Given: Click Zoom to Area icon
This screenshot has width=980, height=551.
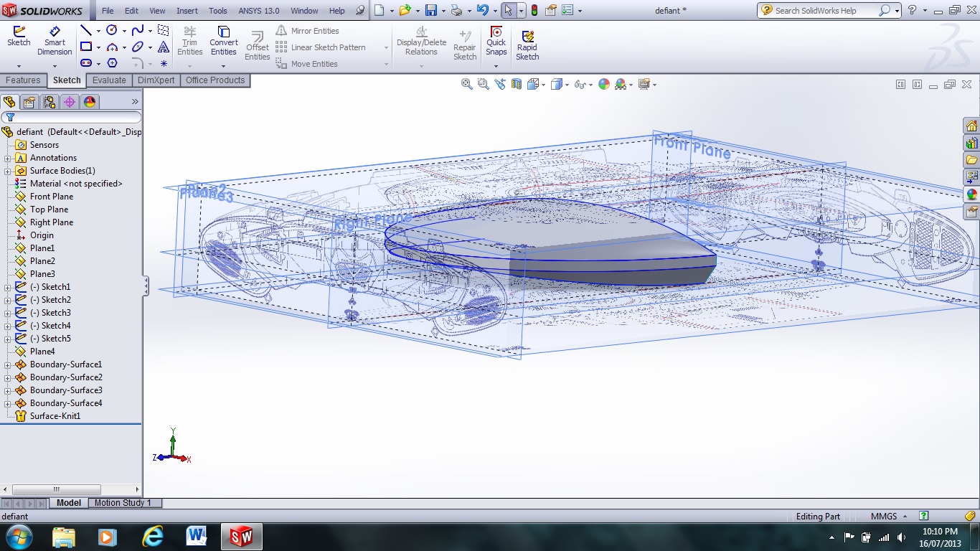Looking at the screenshot, I should tap(484, 84).
